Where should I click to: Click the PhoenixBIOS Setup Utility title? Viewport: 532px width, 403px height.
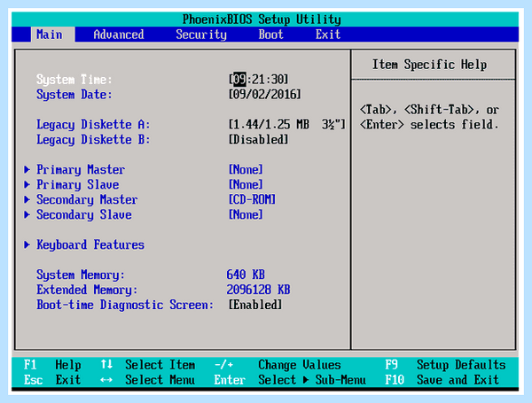[262, 19]
